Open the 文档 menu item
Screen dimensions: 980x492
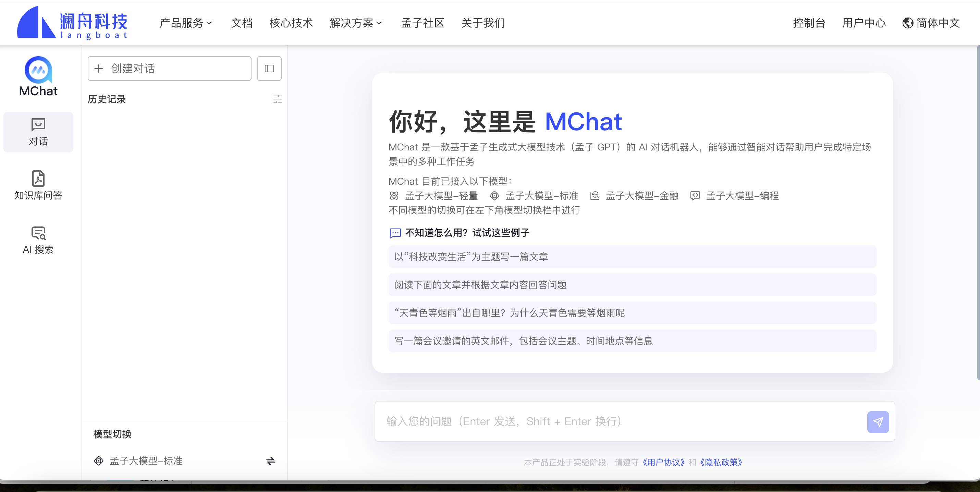coord(242,23)
